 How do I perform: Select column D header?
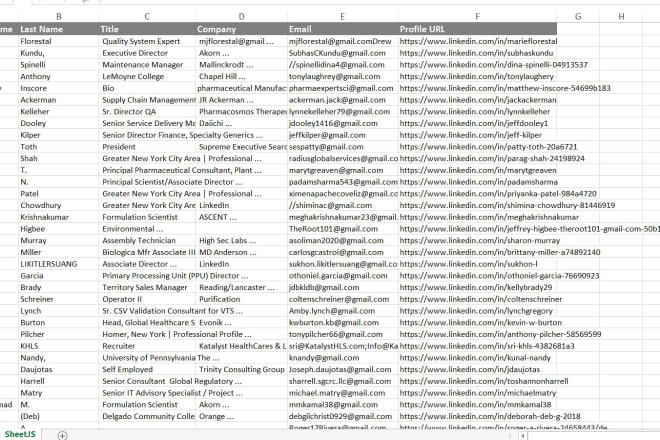pos(241,16)
